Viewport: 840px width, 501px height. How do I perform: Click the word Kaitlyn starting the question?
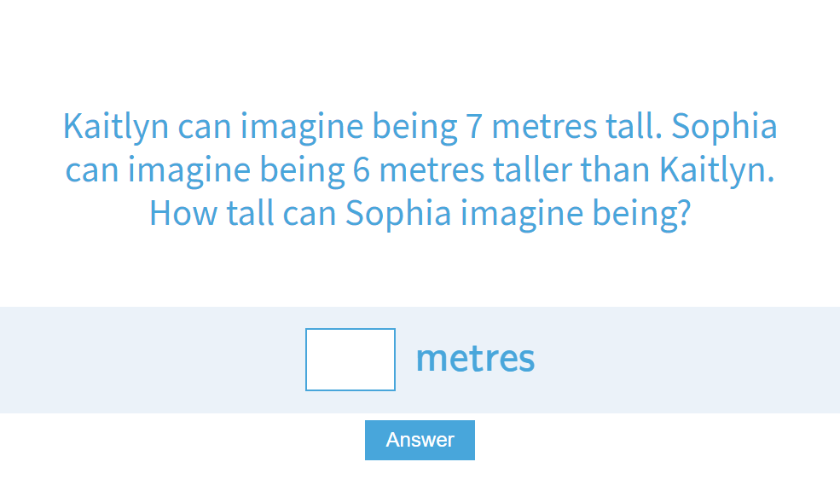click(x=117, y=128)
